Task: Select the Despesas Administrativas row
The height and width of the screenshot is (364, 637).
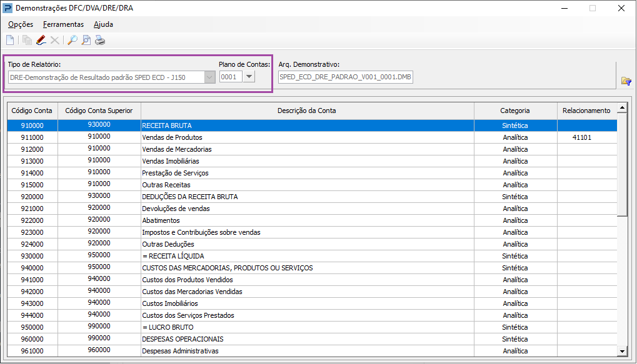Action: [312, 351]
